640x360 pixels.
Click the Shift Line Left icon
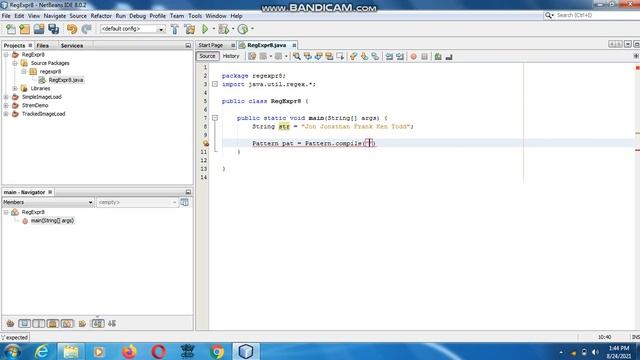coord(389,57)
